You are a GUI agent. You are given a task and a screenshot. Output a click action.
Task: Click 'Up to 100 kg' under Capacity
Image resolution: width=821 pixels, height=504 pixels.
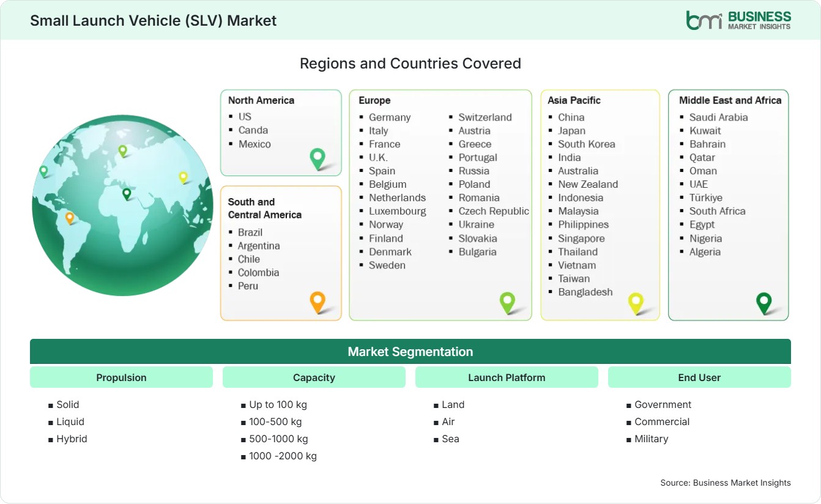click(x=278, y=404)
